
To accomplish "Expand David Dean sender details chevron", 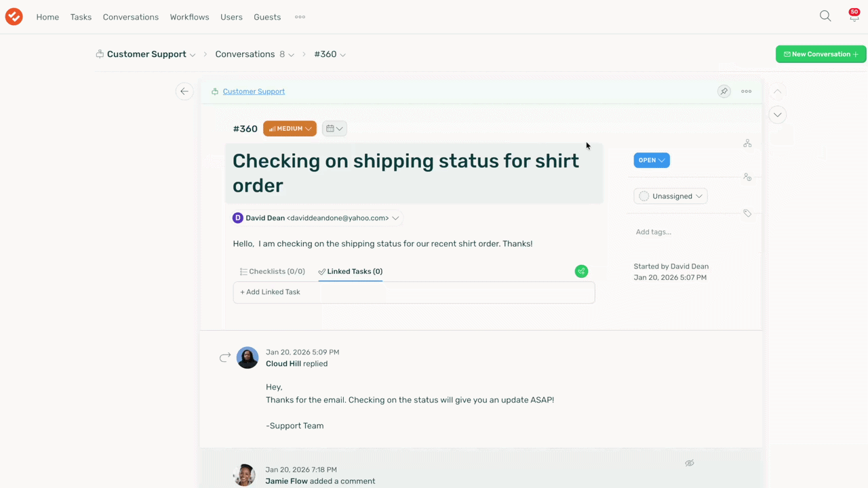I will click(395, 218).
